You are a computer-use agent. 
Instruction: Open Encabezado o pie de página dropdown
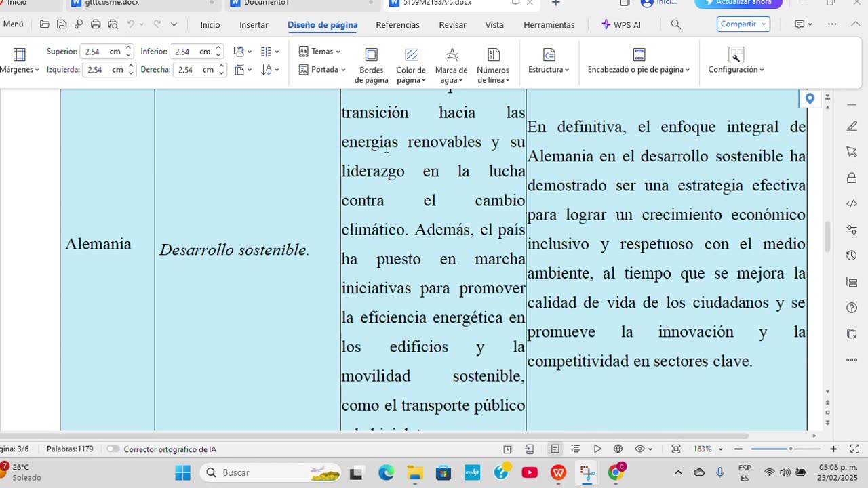tap(638, 70)
